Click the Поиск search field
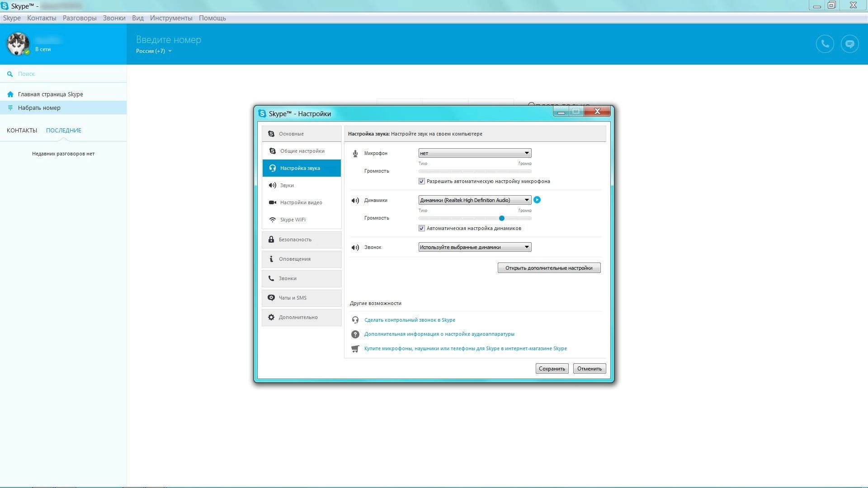868x488 pixels. point(63,74)
